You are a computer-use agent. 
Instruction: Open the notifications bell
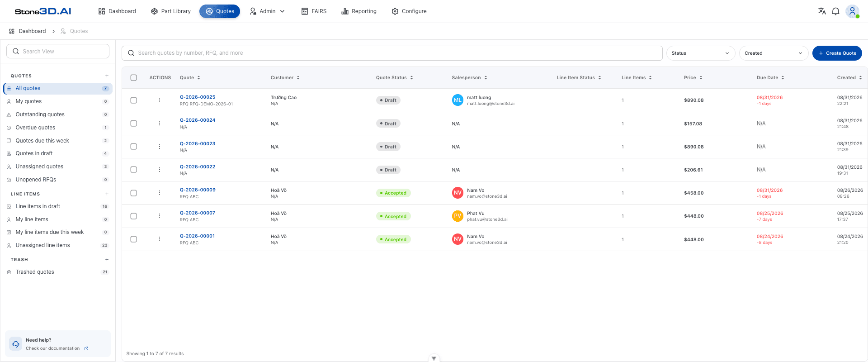point(835,11)
